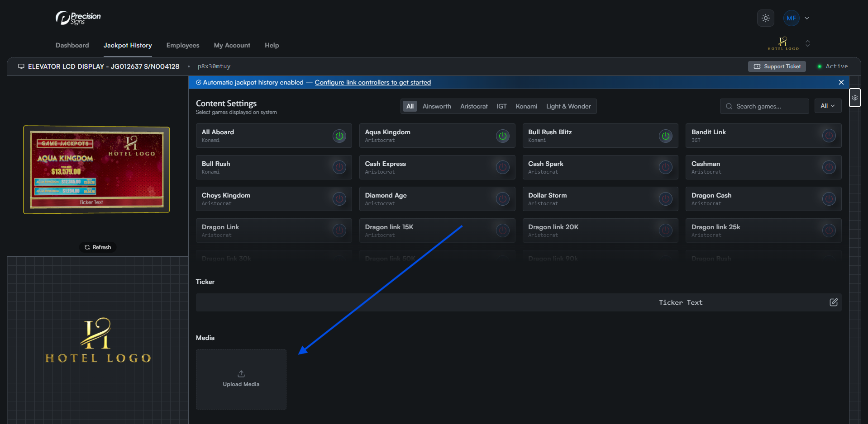This screenshot has height=424, width=868.
Task: Open Configure link controllers link
Action: [372, 83]
